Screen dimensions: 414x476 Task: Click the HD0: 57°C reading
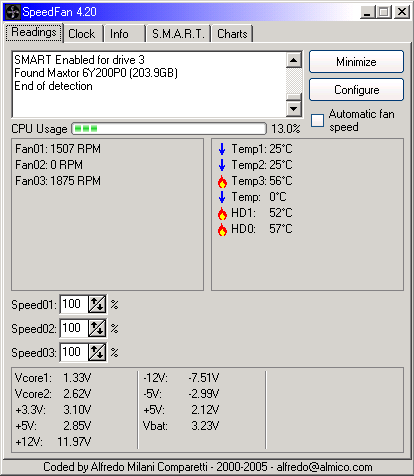click(x=262, y=229)
